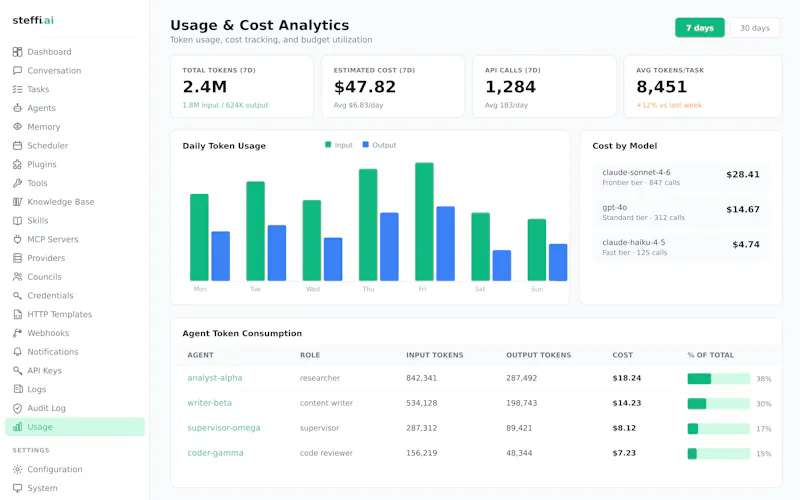Viewport: 800px width, 500px height.
Task: Click analyst-alpha's 38% progress bar
Action: pyautogui.click(x=718, y=379)
